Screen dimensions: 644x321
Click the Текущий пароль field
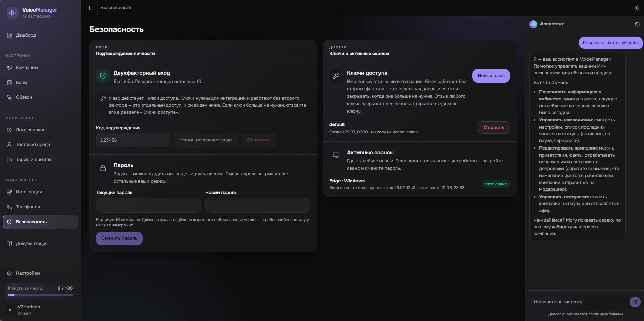(x=148, y=205)
